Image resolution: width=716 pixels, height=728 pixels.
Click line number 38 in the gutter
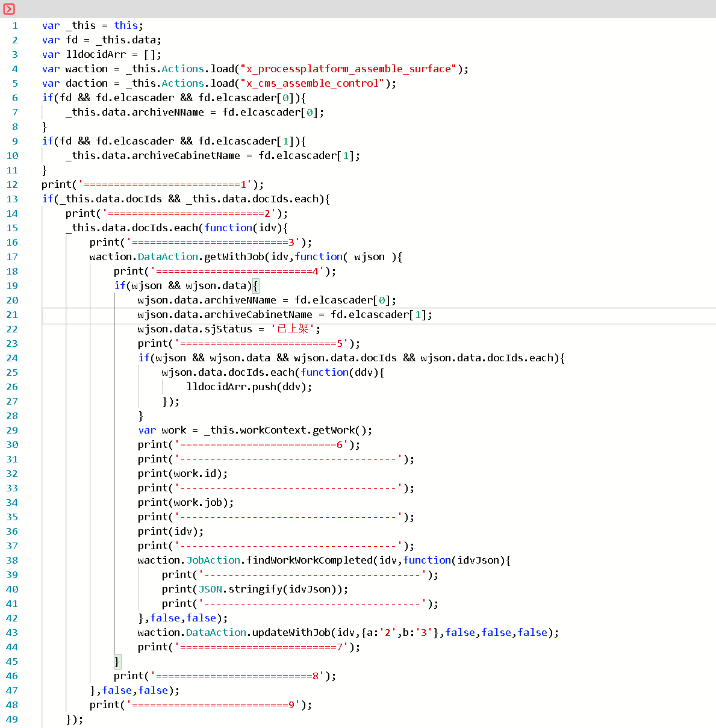[x=13, y=560]
